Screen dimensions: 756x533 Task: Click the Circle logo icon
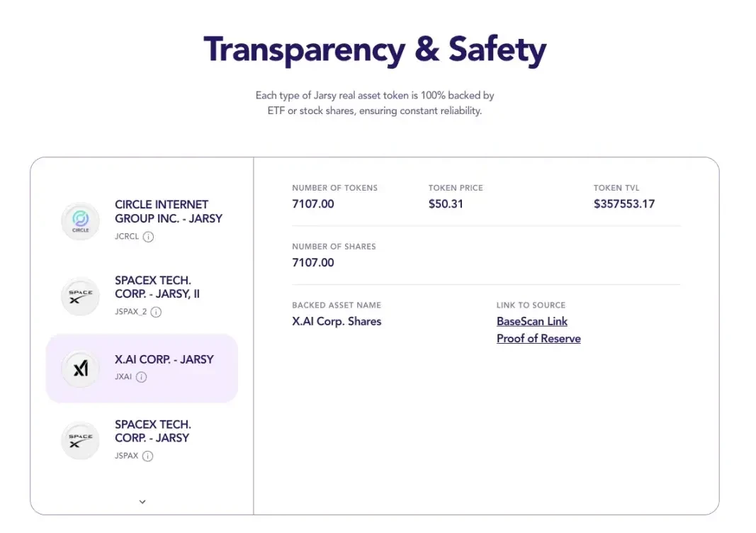point(81,221)
